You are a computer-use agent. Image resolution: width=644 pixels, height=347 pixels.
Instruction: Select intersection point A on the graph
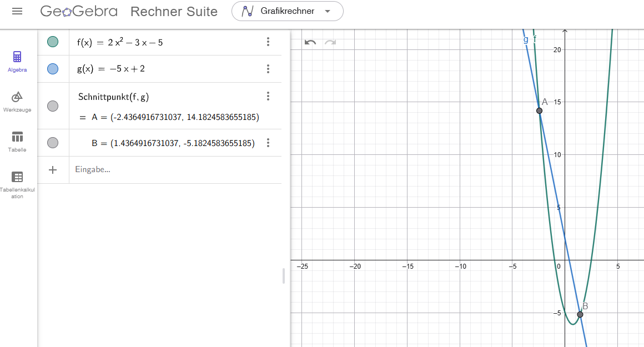coord(539,110)
